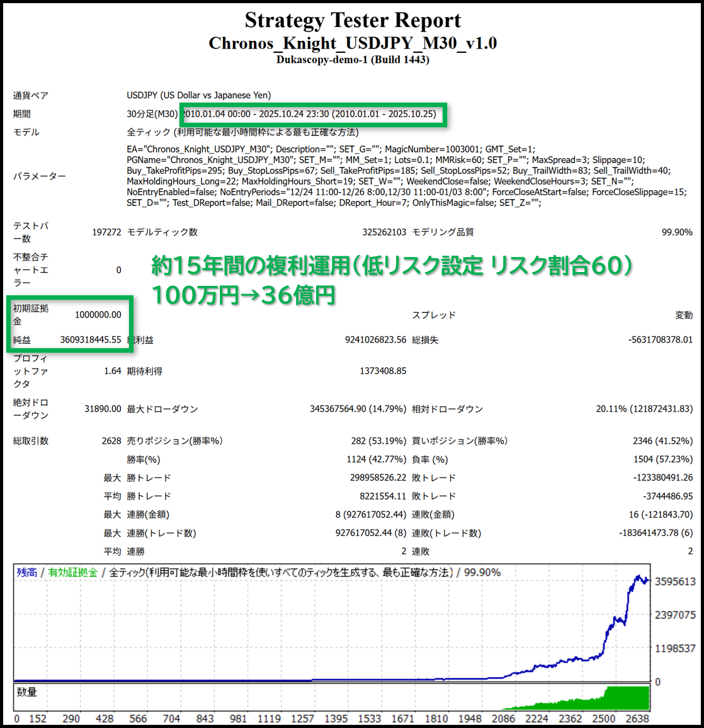Click chart axis value 1198537
Image resolution: width=704 pixels, height=728 pixels.
(x=675, y=649)
